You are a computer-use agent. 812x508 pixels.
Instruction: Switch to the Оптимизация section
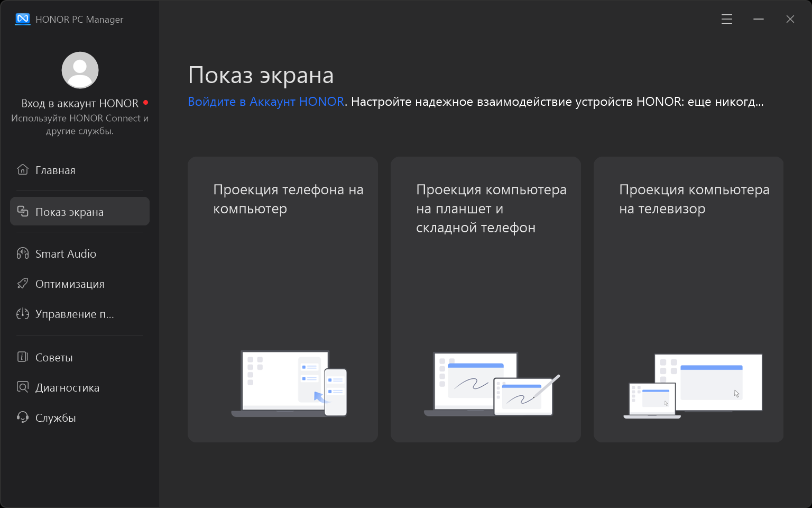80,284
